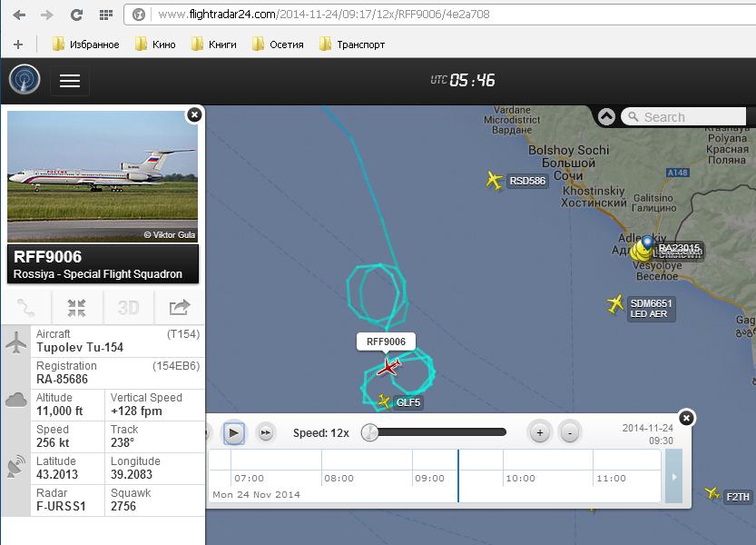Click the RSD586 flight label

tap(527, 181)
